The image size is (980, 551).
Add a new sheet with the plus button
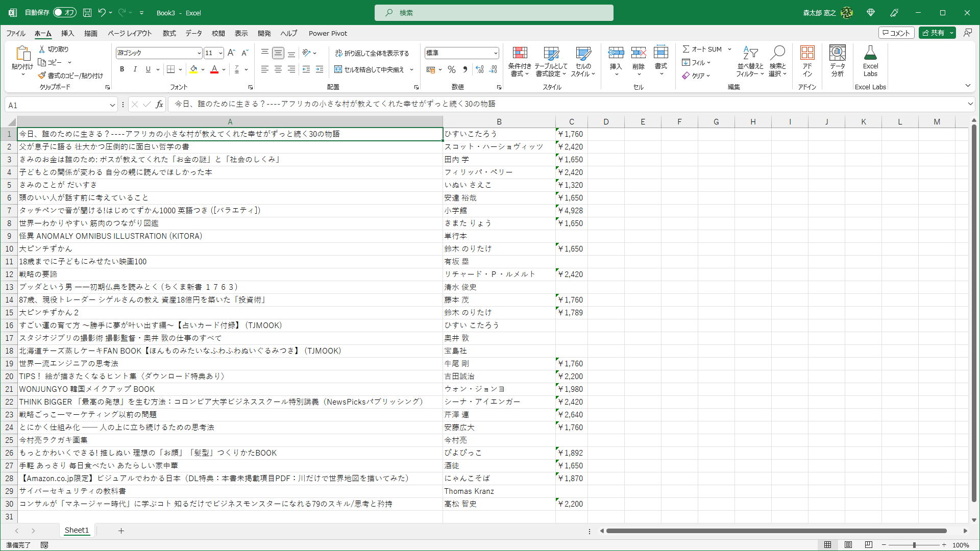click(x=121, y=531)
